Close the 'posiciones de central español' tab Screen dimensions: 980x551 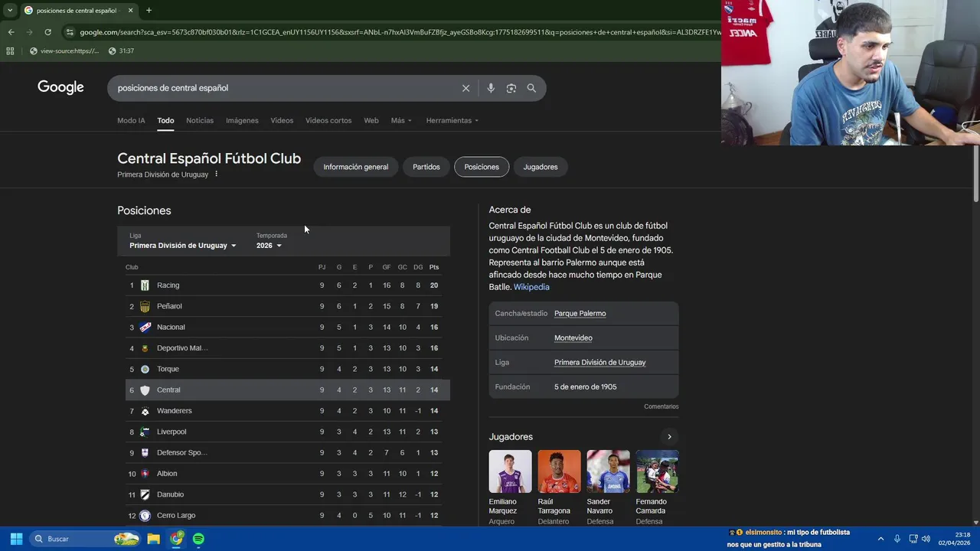(x=130, y=10)
